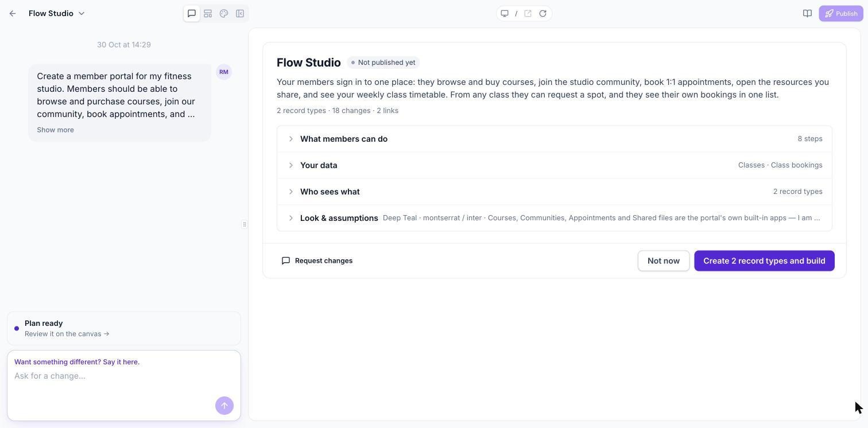Click Show more on the chat message
868x428 pixels.
(55, 130)
